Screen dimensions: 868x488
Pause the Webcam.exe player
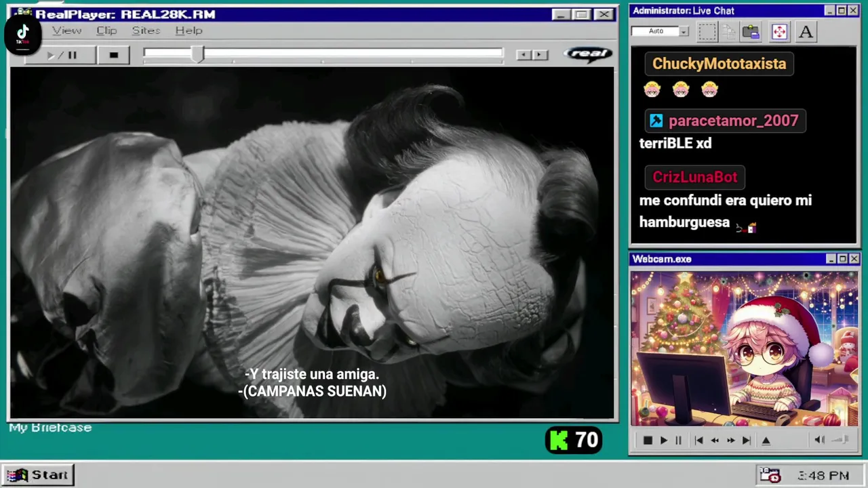click(678, 440)
